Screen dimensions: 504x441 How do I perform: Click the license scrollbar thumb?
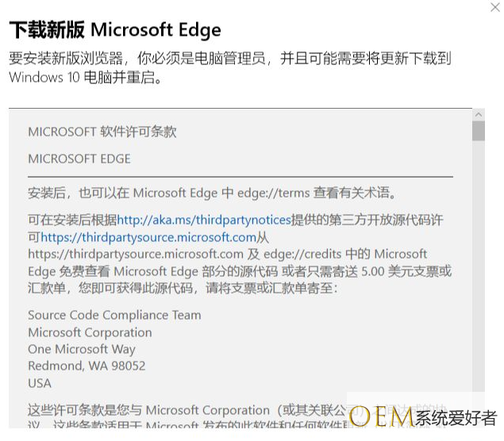click(x=478, y=131)
